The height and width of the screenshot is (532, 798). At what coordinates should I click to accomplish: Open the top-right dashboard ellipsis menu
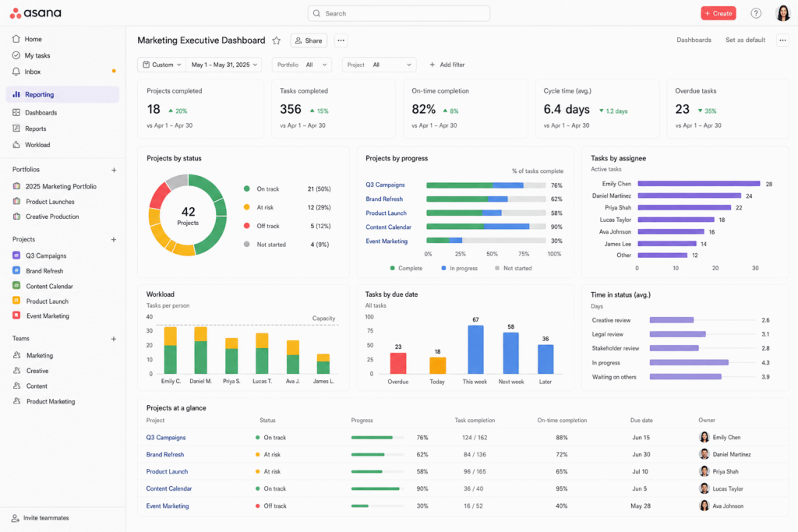[782, 41]
